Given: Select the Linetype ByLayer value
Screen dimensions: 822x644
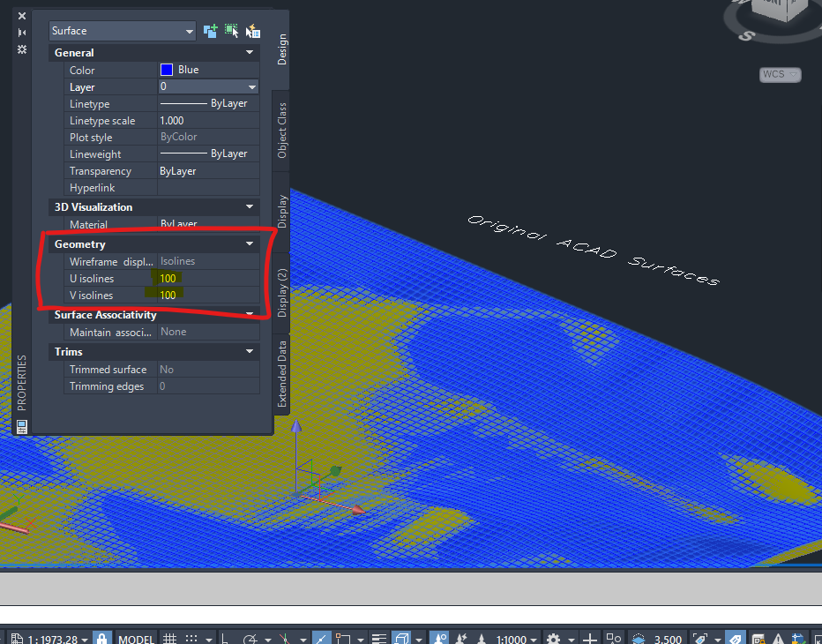Looking at the screenshot, I should 208,104.
